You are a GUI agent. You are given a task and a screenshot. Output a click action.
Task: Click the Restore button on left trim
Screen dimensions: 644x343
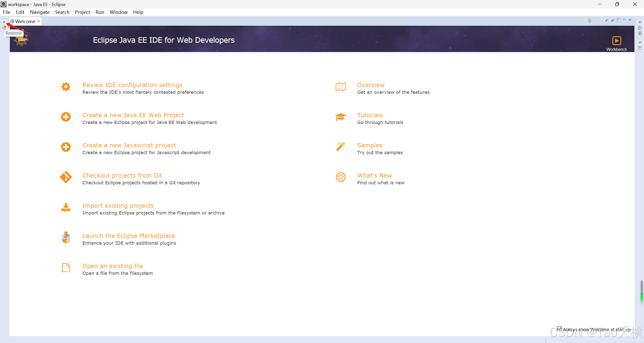4,22
